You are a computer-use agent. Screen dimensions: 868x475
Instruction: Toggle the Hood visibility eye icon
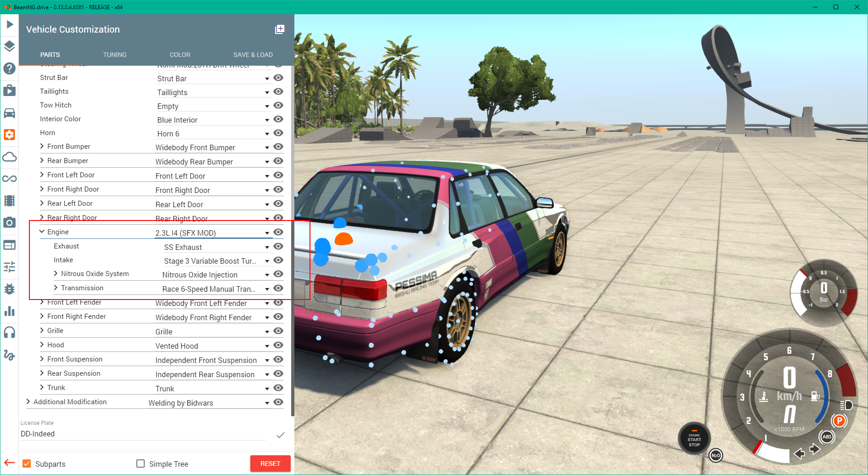[x=278, y=345]
